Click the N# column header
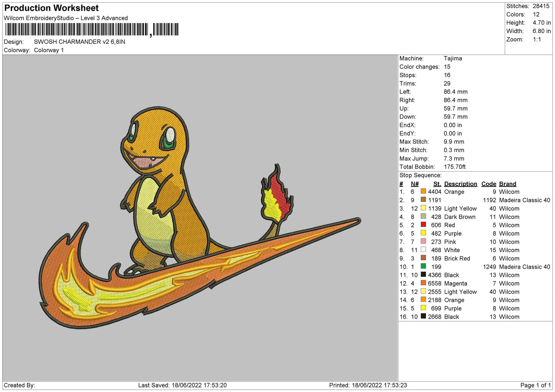This screenshot has height=392, width=555. (x=414, y=184)
